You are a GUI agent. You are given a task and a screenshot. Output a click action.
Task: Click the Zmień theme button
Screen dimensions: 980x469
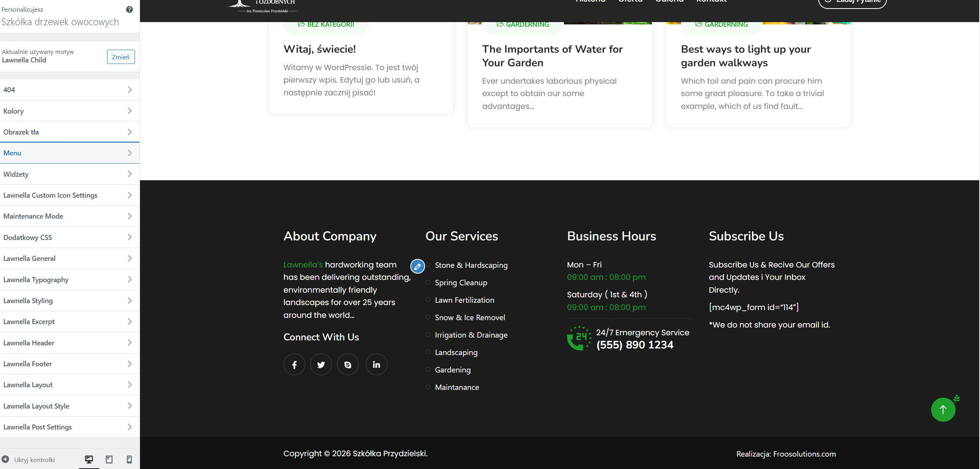pyautogui.click(x=121, y=57)
